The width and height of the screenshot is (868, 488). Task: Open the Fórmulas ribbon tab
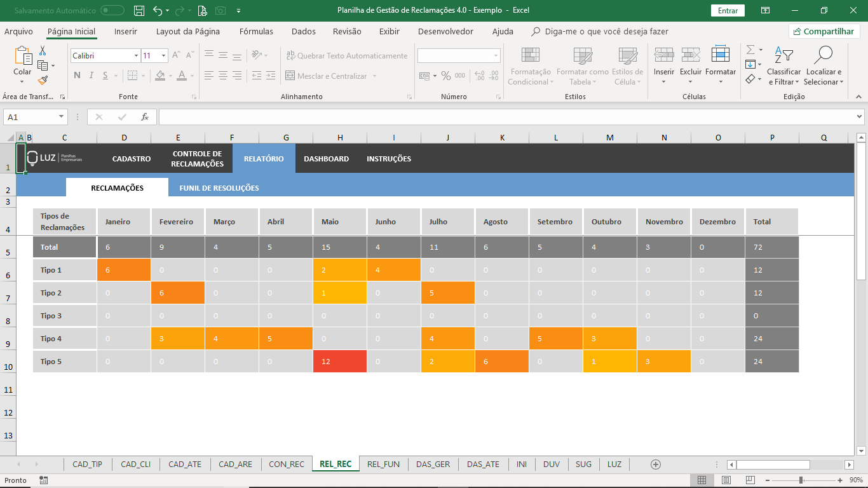pos(256,31)
